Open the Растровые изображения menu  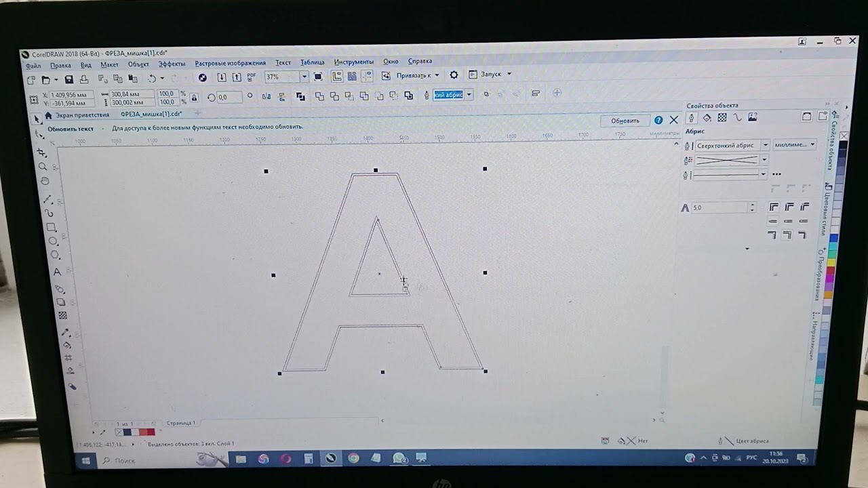[231, 64]
